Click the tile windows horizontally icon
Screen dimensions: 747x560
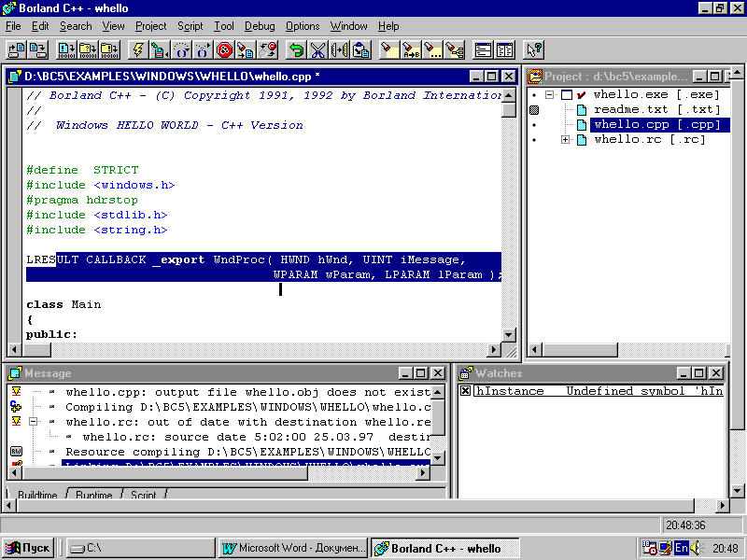coord(483,49)
